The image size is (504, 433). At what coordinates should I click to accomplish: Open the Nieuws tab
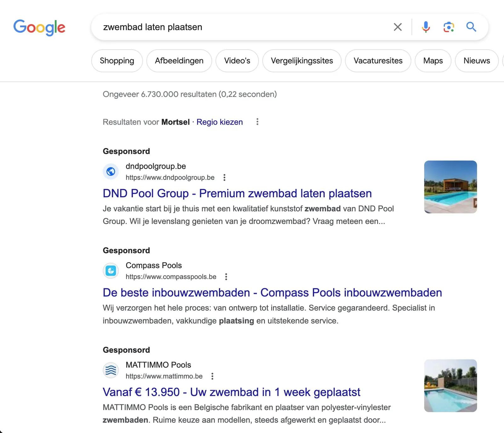477,61
